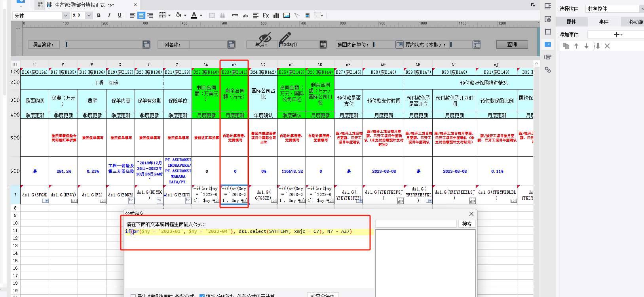
Task: Click the 国际公司占比 header cell
Action: 263,93
